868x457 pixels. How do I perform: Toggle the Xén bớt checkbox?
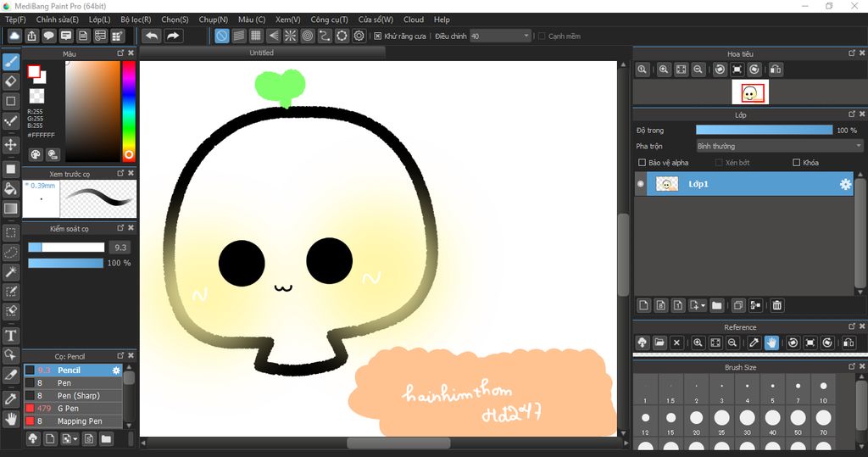pos(719,162)
